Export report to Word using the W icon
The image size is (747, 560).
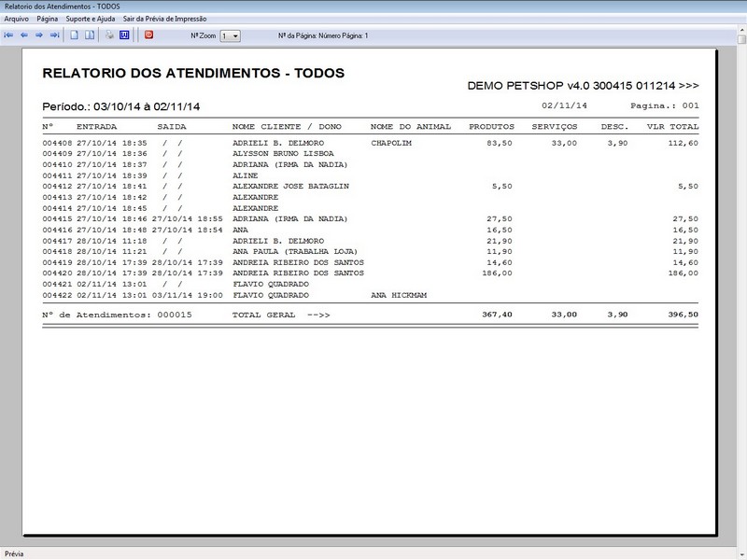tap(125, 35)
